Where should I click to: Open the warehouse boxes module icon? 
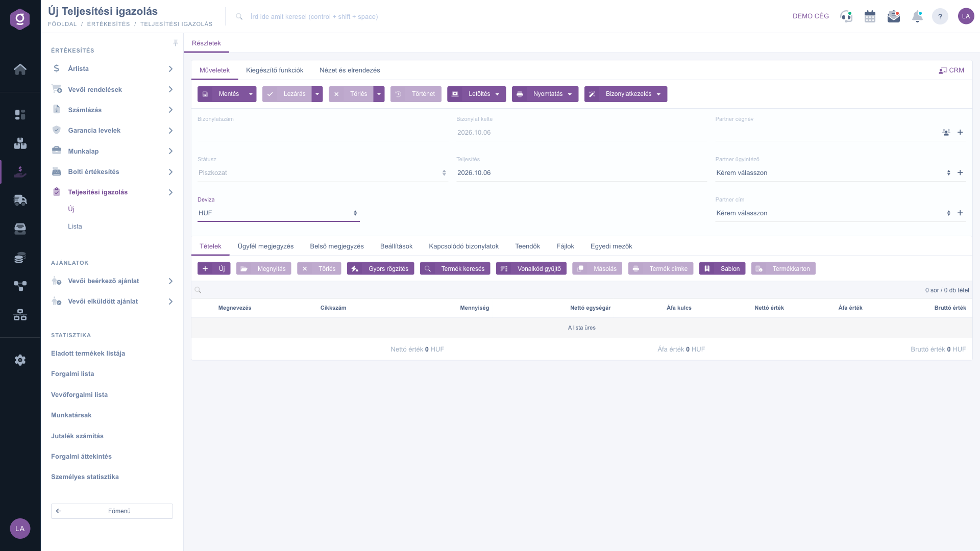point(20,143)
